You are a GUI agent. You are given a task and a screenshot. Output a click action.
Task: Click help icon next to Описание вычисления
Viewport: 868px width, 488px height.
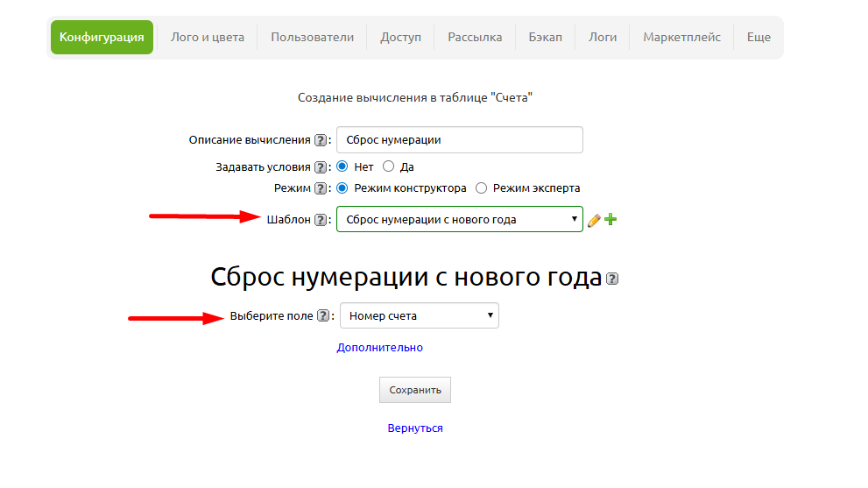click(321, 140)
